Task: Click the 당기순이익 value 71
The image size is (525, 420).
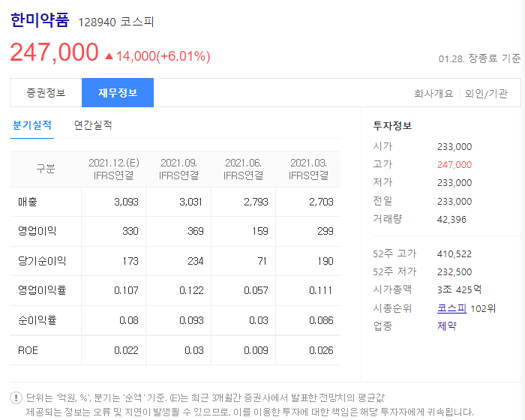Action: 262,261
